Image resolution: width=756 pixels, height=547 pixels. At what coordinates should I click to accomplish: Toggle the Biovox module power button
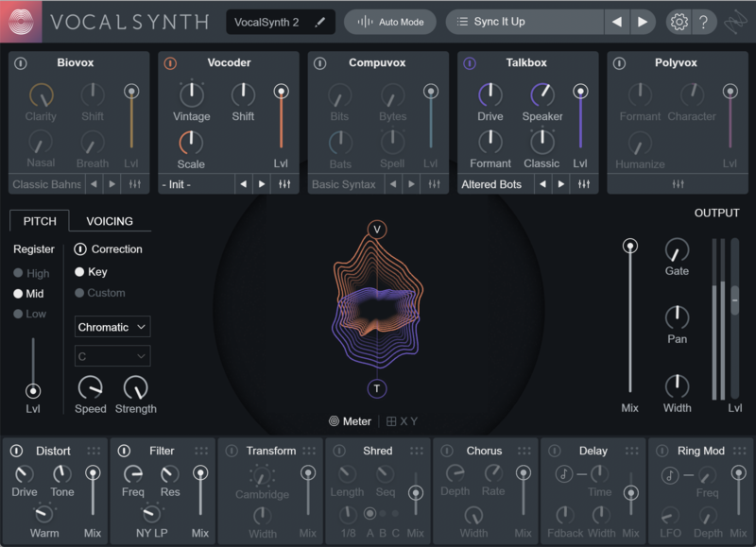click(x=21, y=63)
